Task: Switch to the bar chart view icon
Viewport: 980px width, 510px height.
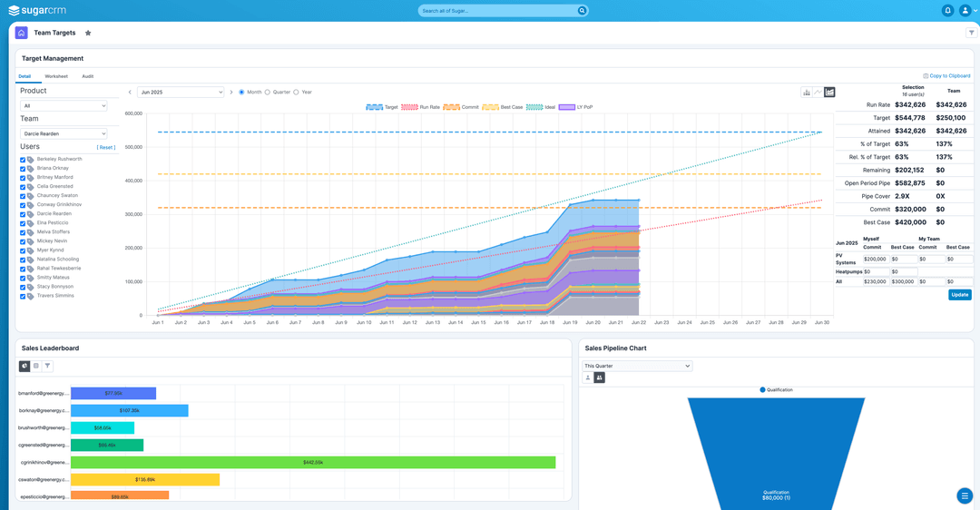Action: click(807, 92)
